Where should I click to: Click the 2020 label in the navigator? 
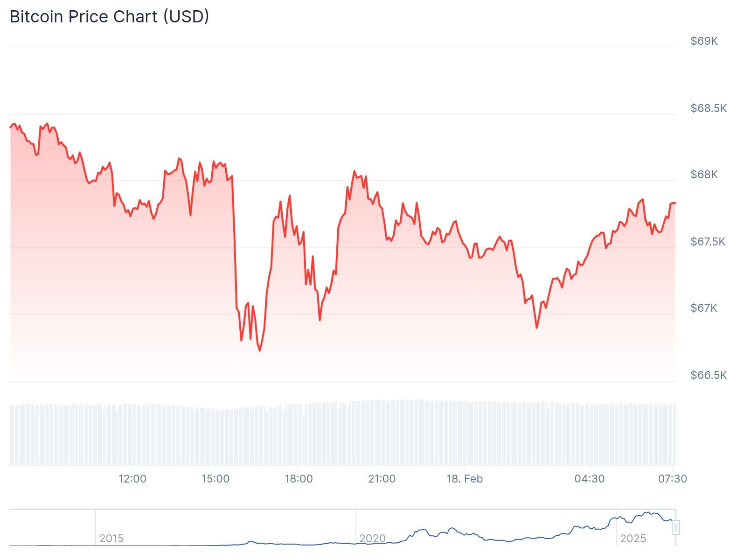click(x=372, y=539)
